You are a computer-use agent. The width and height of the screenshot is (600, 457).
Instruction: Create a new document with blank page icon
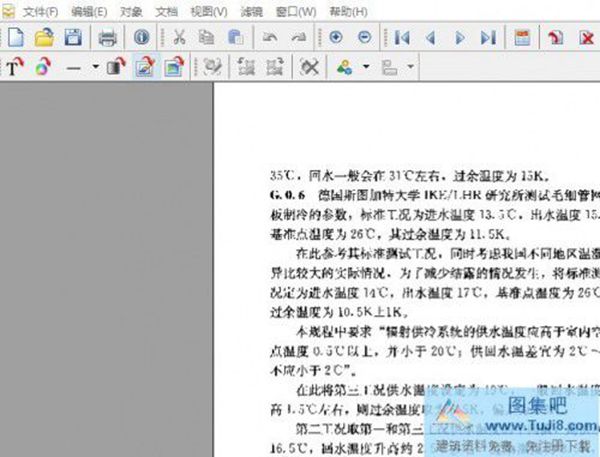tap(16, 38)
